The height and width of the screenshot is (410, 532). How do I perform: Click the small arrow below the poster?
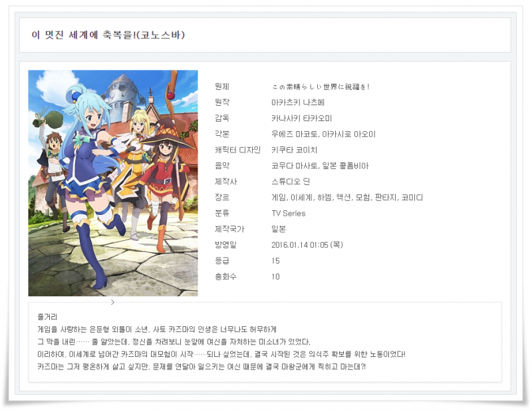click(x=112, y=302)
